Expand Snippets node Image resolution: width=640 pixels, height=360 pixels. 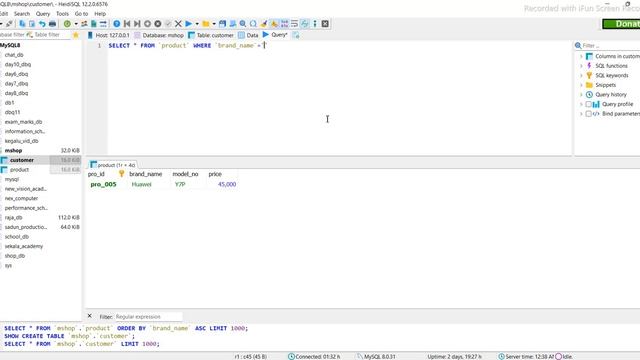581,85
